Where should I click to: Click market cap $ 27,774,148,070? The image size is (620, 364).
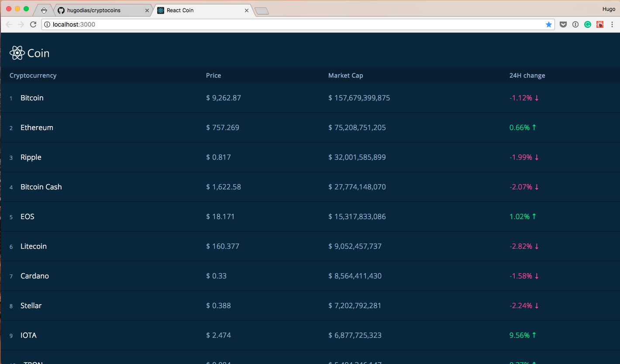tap(357, 187)
